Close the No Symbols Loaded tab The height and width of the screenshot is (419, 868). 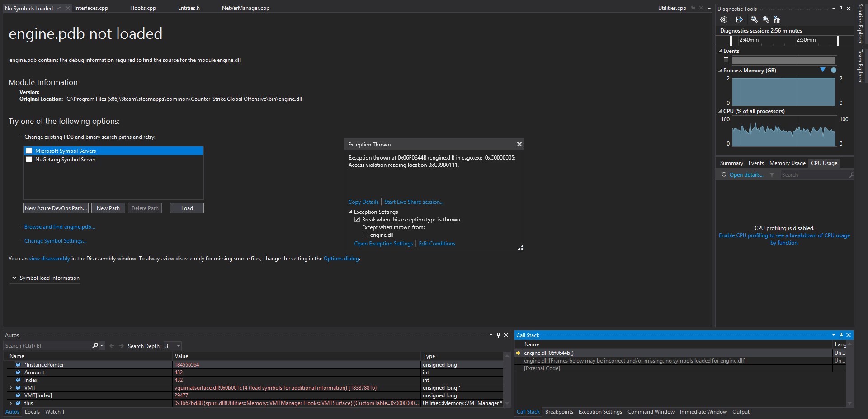68,8
